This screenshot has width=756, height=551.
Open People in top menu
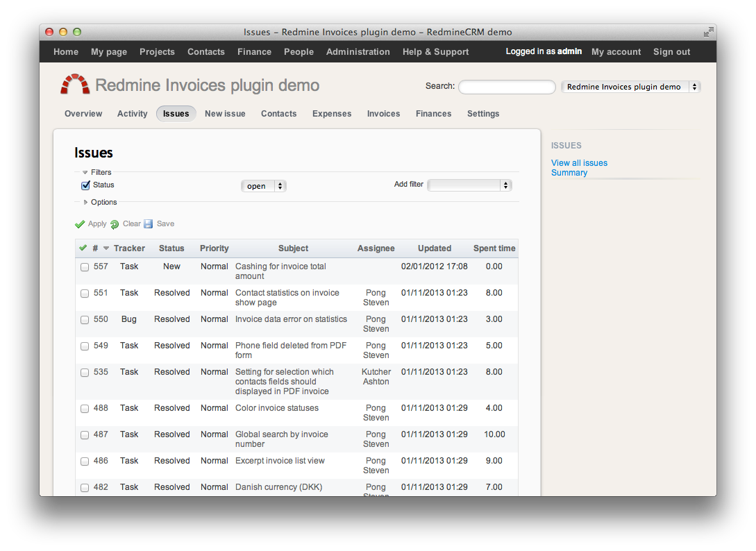pos(299,51)
